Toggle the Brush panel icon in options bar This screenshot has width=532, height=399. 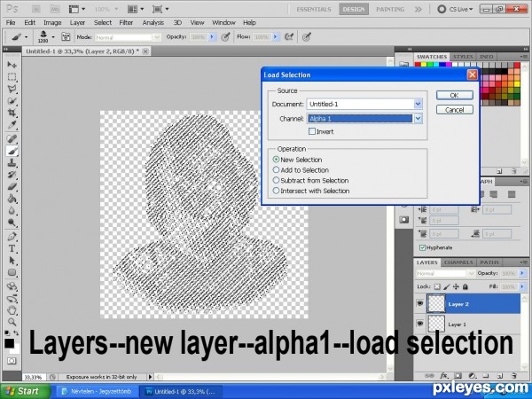[66, 36]
